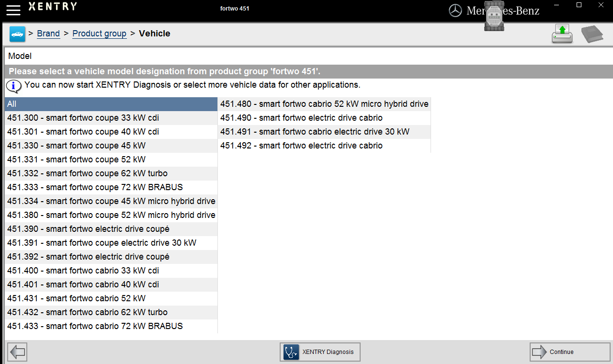613x364 pixels.
Task: Select 451.433 smart fortwo cabrio 72 kW BRABUS
Action: [x=111, y=326]
